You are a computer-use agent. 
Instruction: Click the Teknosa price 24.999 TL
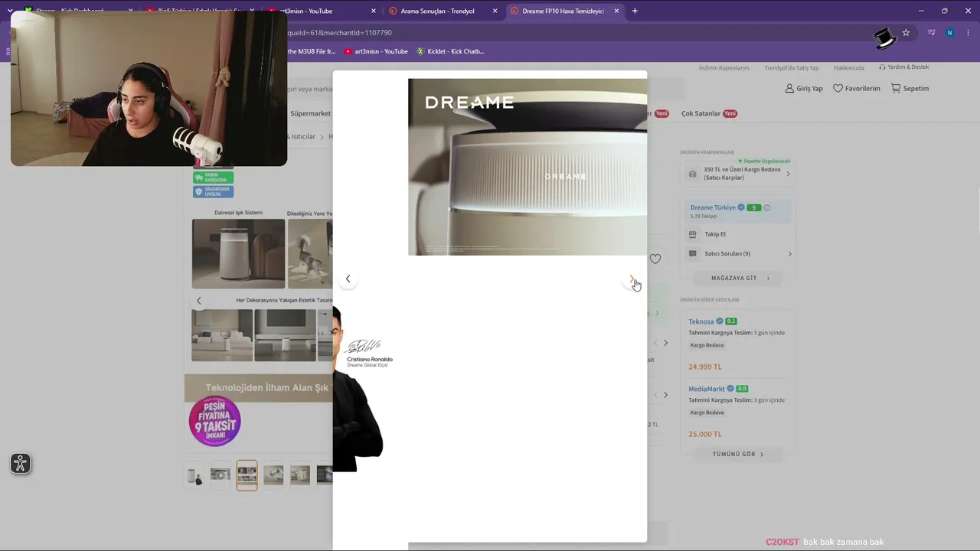(705, 367)
